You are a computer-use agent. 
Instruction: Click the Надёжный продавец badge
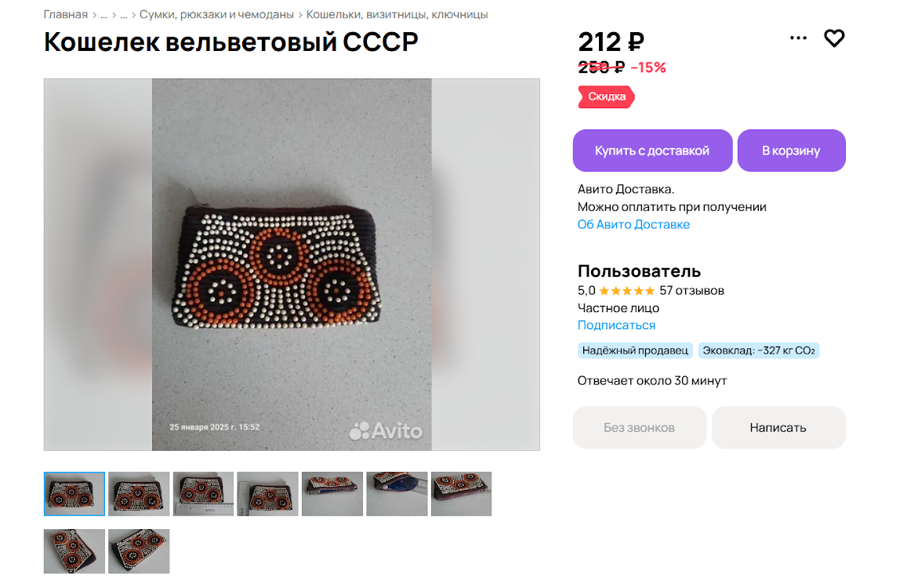tap(635, 350)
